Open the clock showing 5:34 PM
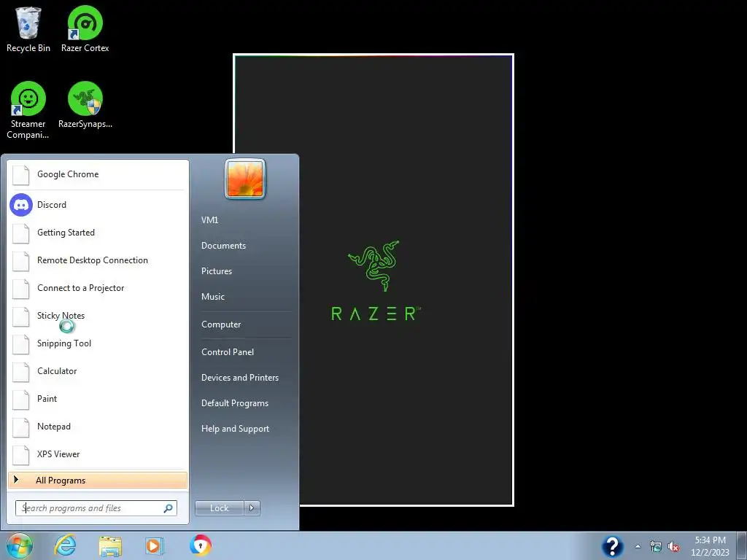 [710, 546]
